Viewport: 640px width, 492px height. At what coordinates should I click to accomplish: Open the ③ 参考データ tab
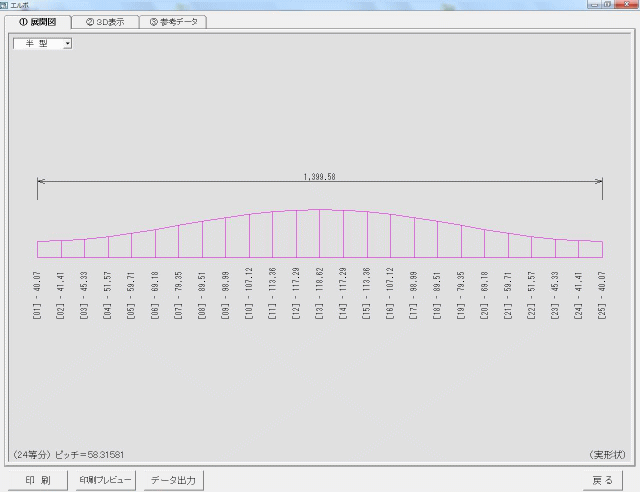173,22
